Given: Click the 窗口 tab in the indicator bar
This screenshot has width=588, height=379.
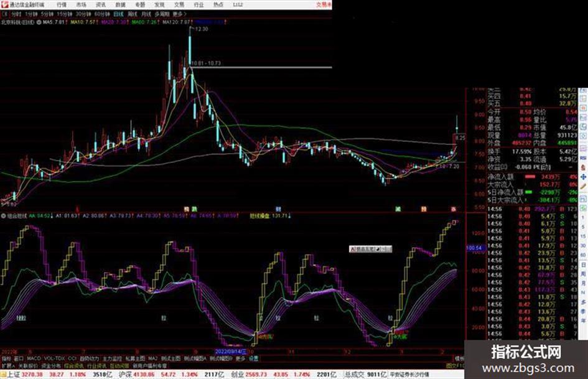Looking at the screenshot, I should [x=19, y=358].
